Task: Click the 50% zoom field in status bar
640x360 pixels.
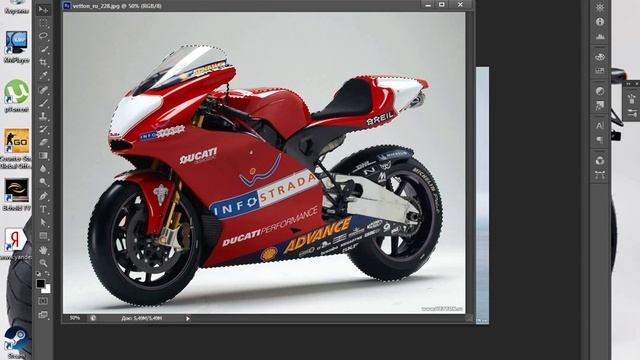Action: 75,318
